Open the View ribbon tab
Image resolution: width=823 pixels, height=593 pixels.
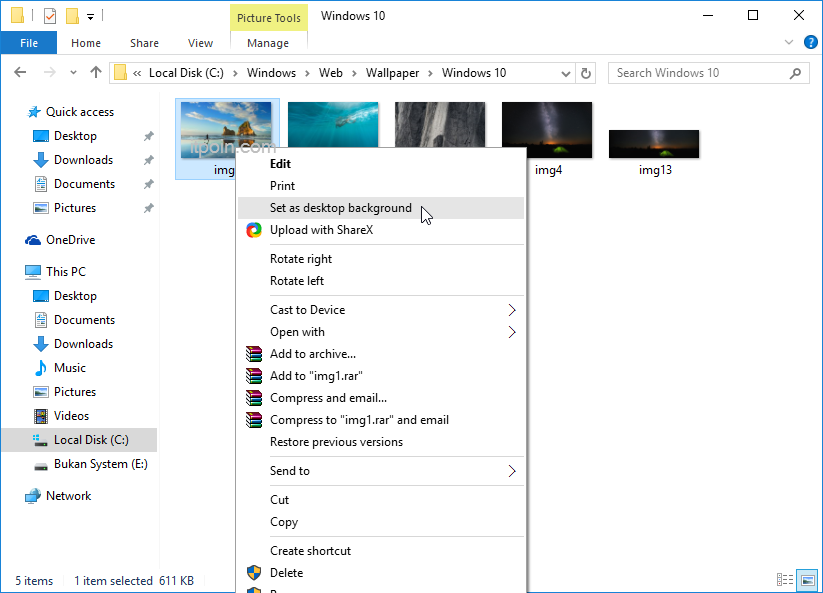(201, 43)
